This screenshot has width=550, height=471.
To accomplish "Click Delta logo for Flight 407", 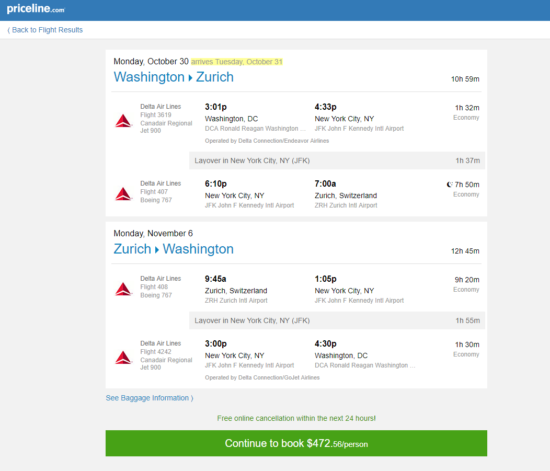I will coord(123,194).
